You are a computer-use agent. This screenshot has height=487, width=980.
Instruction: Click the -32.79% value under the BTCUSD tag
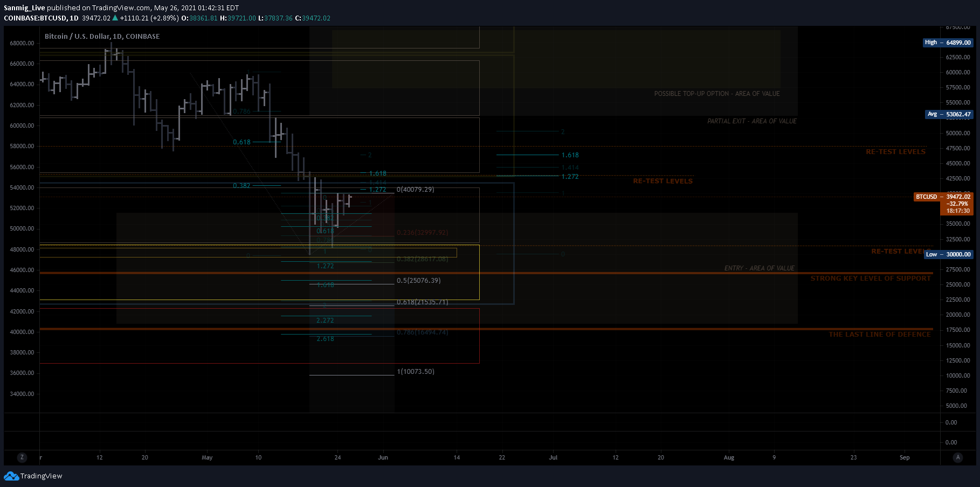[958, 204]
